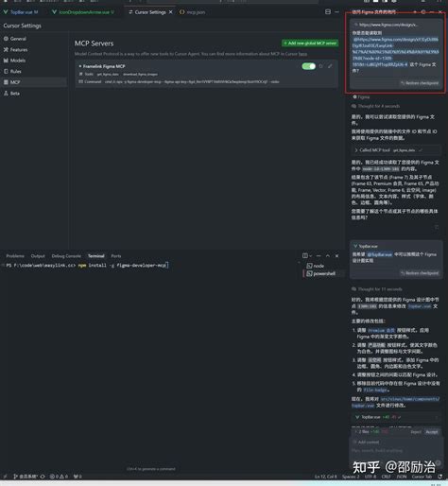Select the Output panel tab
Viewport: 448px width, 486px height.
coord(38,256)
